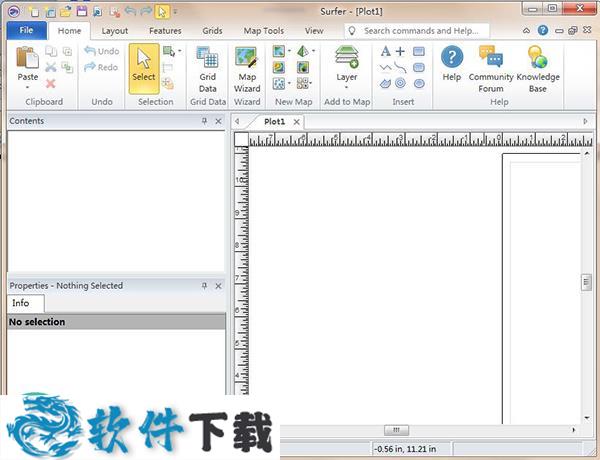Open the File menu
Viewport: 600px width, 460px height.
coord(26,30)
